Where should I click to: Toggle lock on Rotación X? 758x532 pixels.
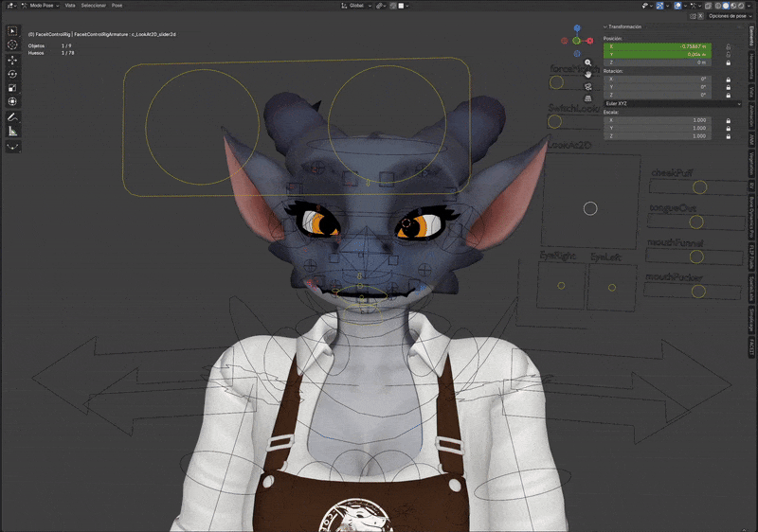(x=728, y=80)
